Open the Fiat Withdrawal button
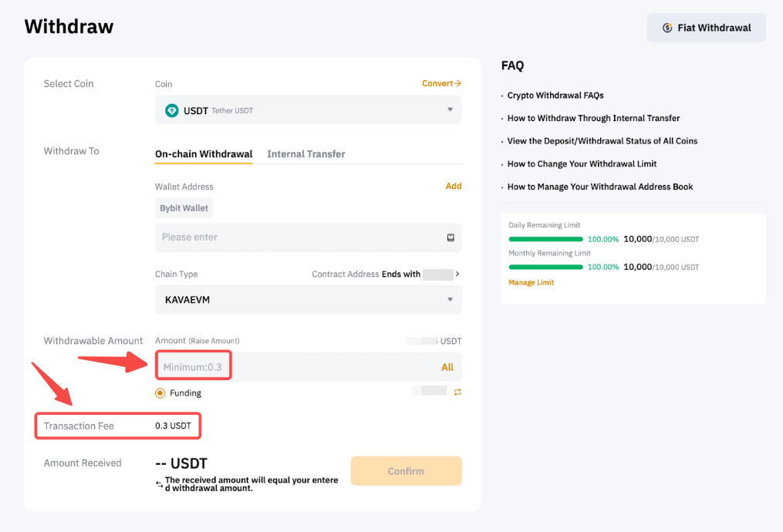 (706, 28)
